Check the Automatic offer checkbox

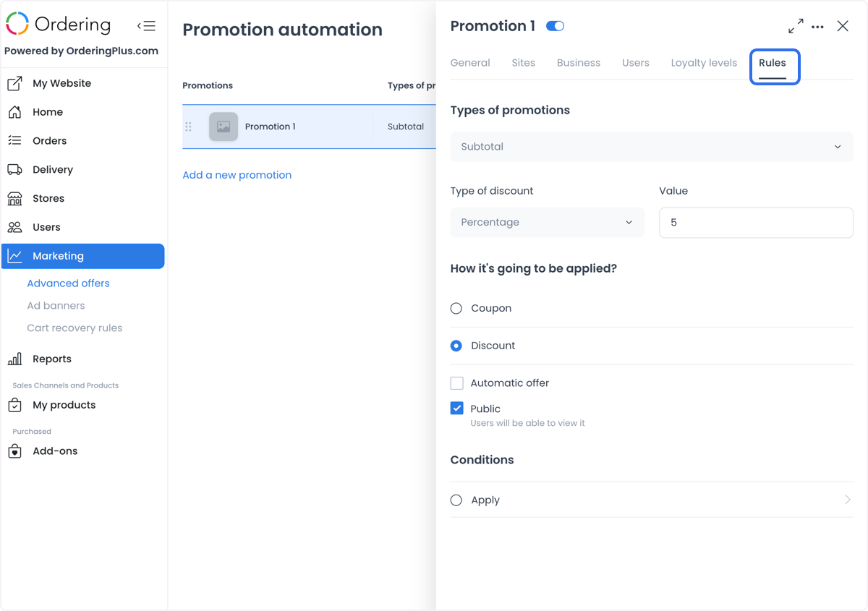pyautogui.click(x=456, y=383)
